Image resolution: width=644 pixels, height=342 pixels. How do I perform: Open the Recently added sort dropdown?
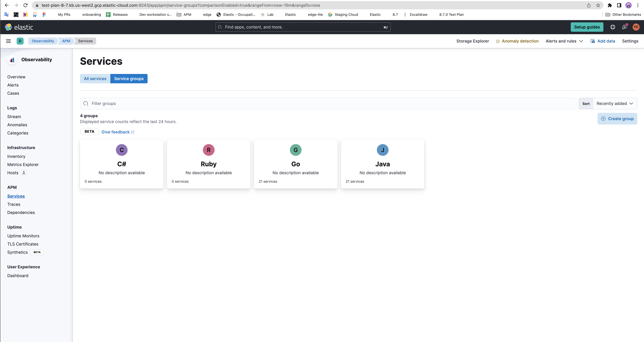point(615,103)
